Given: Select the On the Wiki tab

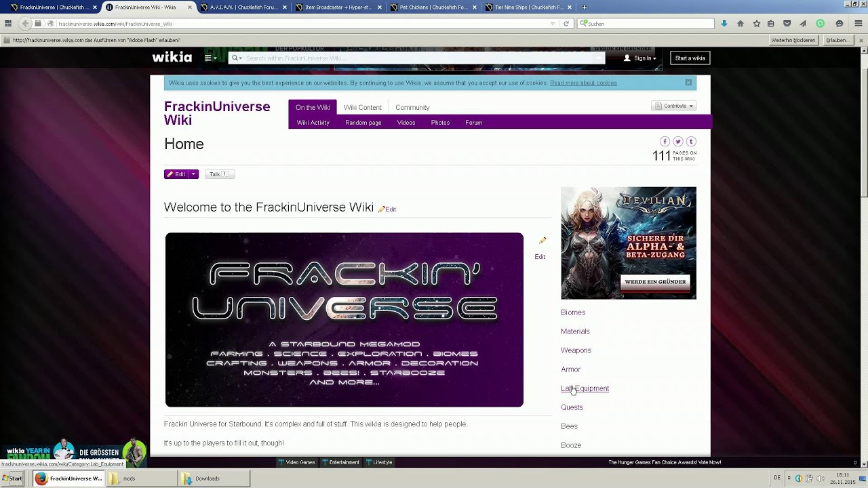Looking at the screenshot, I should [x=313, y=107].
